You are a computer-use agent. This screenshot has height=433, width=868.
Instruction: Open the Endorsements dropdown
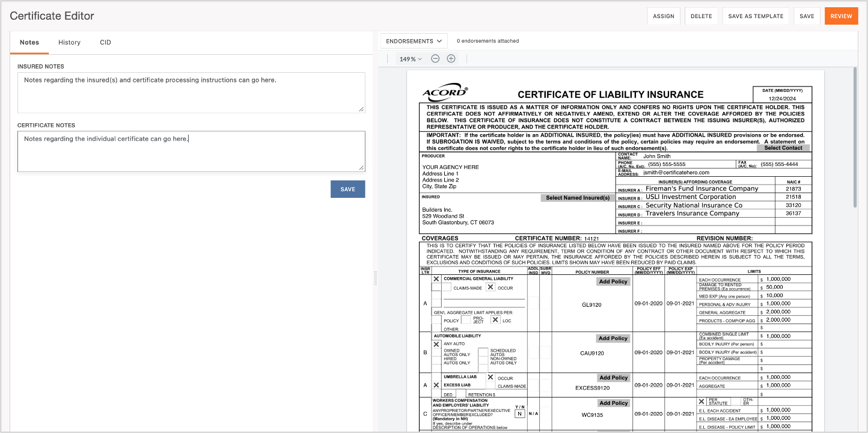[x=413, y=40]
